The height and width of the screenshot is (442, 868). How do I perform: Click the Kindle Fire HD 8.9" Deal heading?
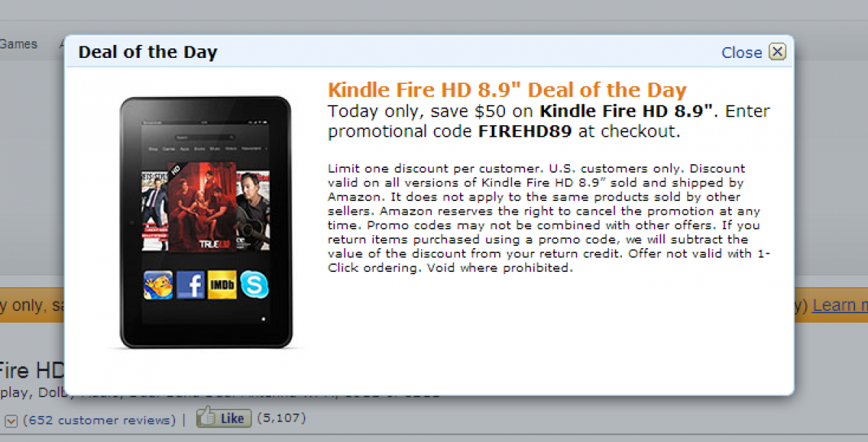click(507, 90)
